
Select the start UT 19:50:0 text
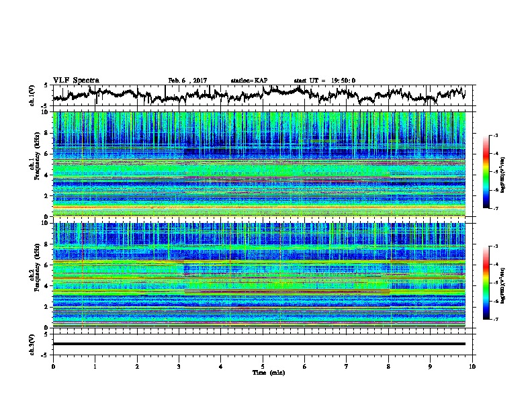tap(324, 81)
